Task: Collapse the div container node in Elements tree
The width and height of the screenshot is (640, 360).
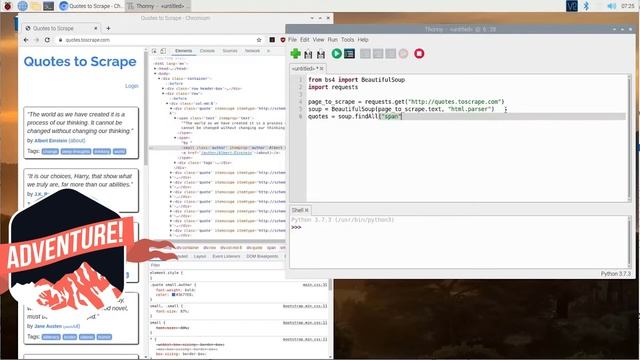Action: coord(160,79)
